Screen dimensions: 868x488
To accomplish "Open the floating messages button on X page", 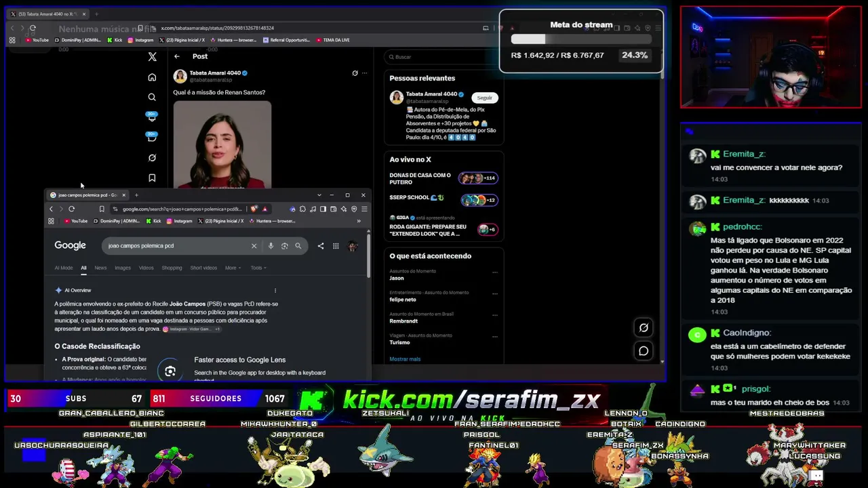I will (x=644, y=351).
